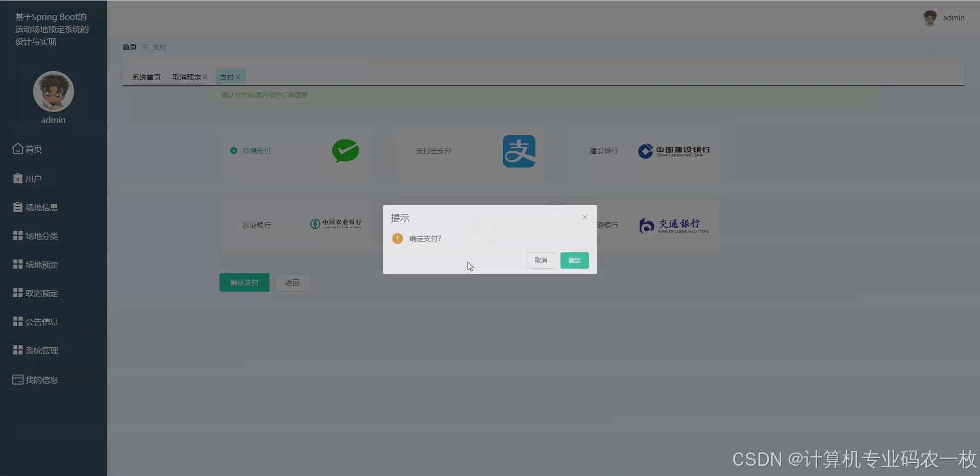The image size is (980, 476).
Task: Click the large admin avatar in the sidebar
Action: point(54,91)
